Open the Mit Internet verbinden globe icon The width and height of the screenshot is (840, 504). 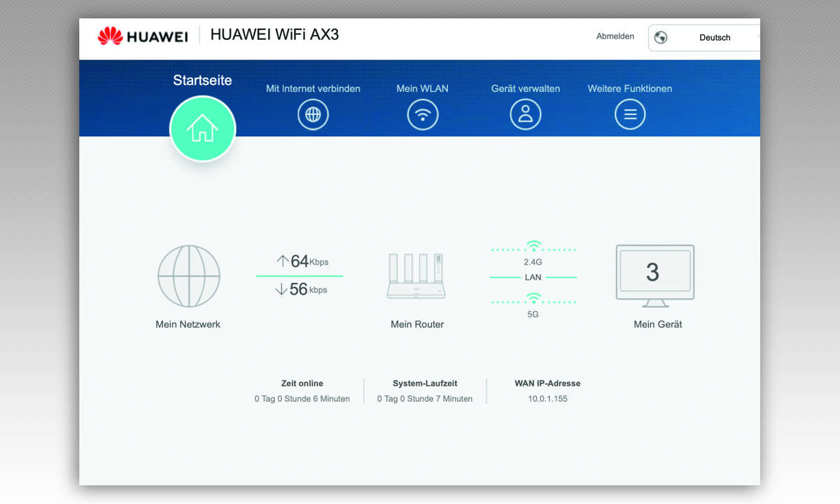(313, 114)
